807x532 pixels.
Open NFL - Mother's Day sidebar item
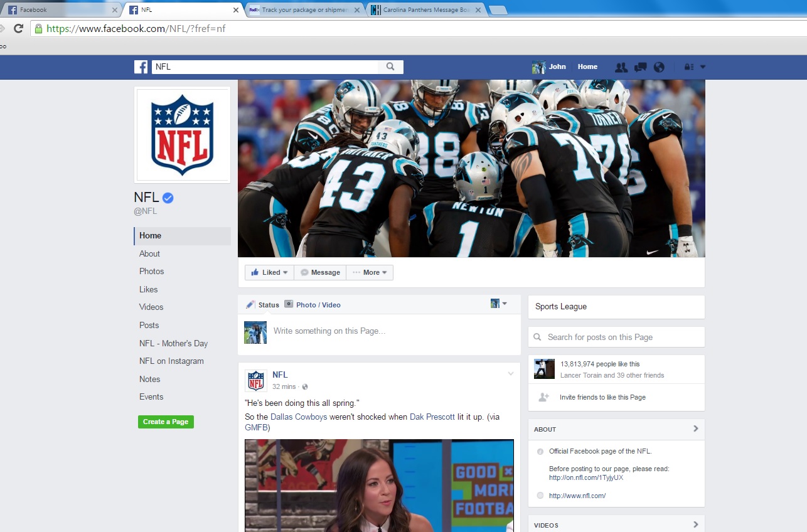coord(173,344)
